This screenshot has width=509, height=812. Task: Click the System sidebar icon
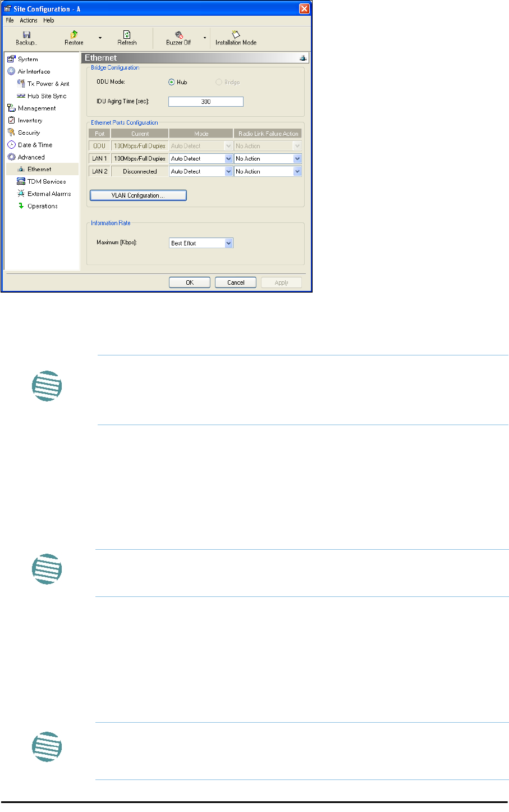(11, 59)
